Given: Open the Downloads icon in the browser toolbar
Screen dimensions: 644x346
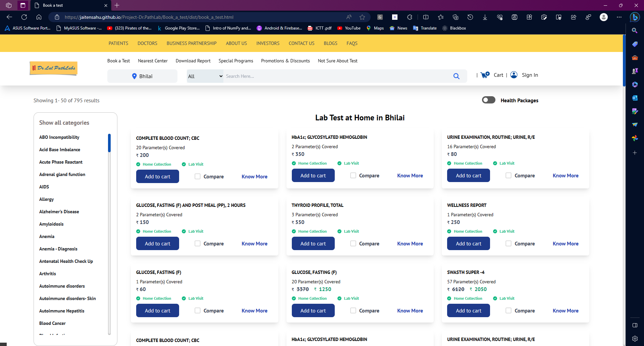Looking at the screenshot, I should pyautogui.click(x=485, y=17).
